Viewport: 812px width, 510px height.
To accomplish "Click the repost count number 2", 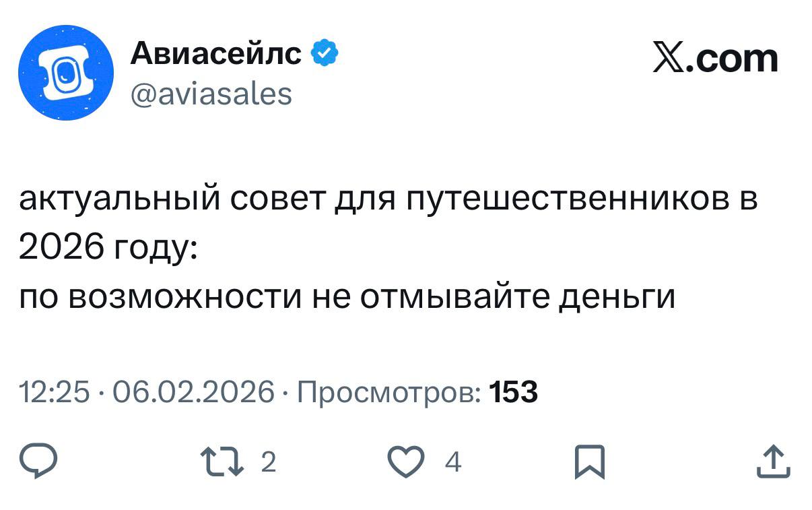I will 267,462.
